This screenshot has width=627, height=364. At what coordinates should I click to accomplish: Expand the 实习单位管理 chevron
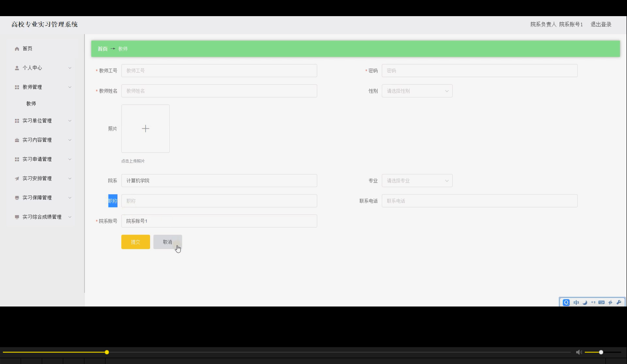69,121
